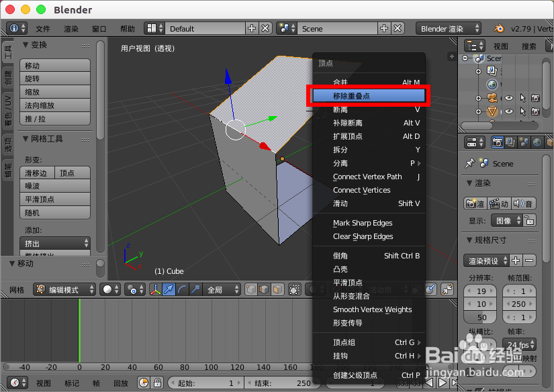Image resolution: width=554 pixels, height=392 pixels.
Task: Click the camera object icon in the outliner
Action: pyautogui.click(x=492, y=99)
